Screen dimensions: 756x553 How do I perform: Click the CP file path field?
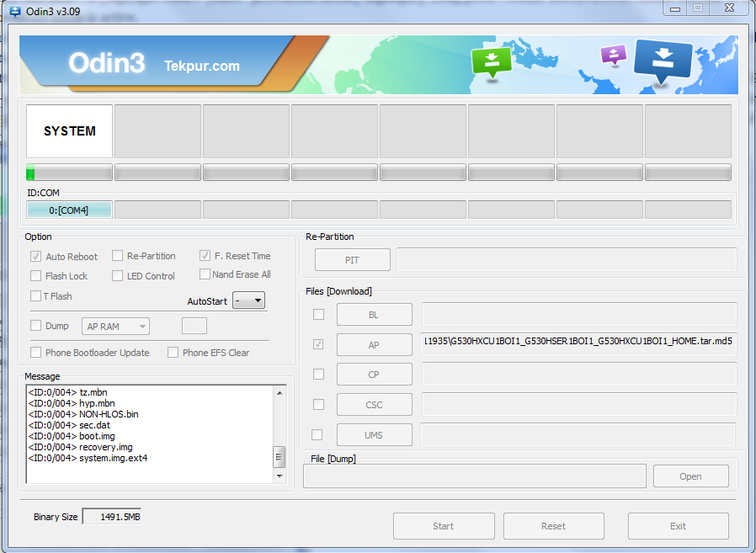tap(579, 374)
